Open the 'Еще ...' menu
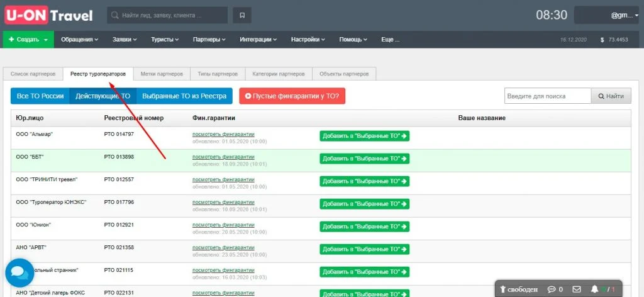This screenshot has width=644, height=297. click(x=390, y=40)
